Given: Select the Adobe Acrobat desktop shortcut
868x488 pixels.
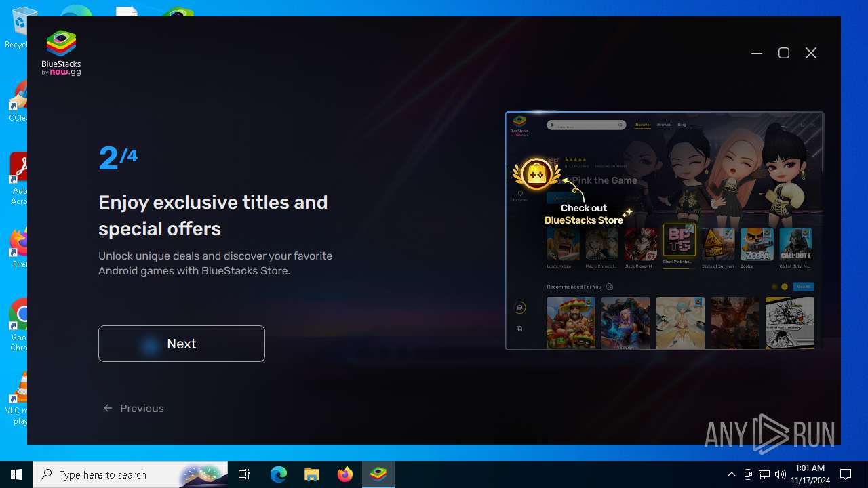Looking at the screenshot, I should click(16, 179).
